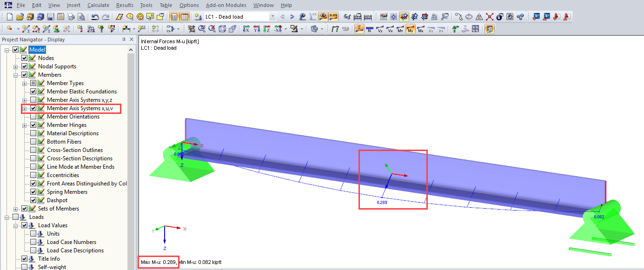Open the Add-on Modules menu

[226, 5]
